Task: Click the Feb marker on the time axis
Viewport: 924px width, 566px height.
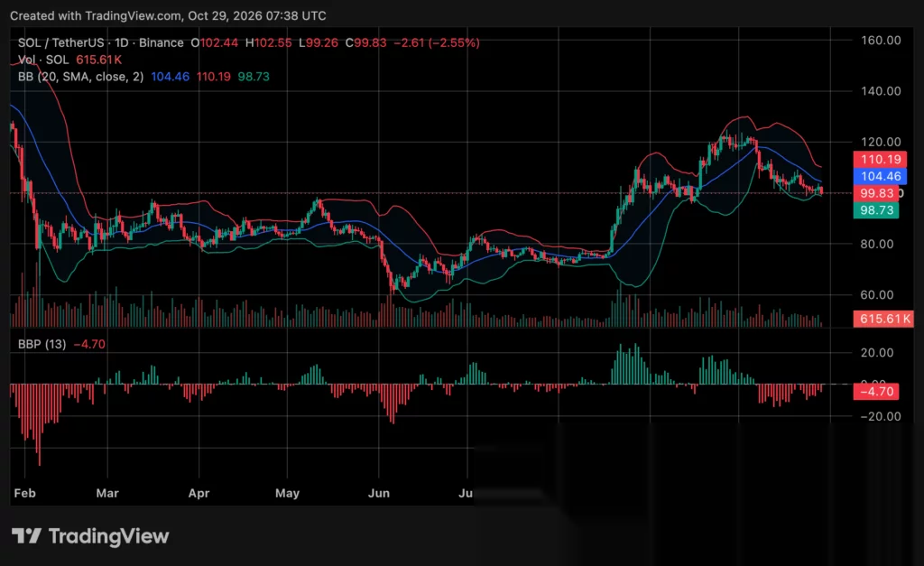Action: pos(24,493)
